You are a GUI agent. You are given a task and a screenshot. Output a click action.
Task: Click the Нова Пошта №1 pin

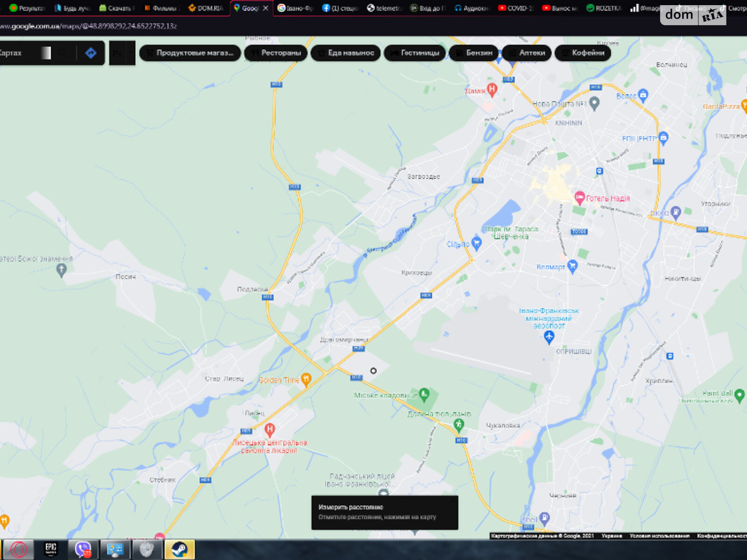[594, 103]
